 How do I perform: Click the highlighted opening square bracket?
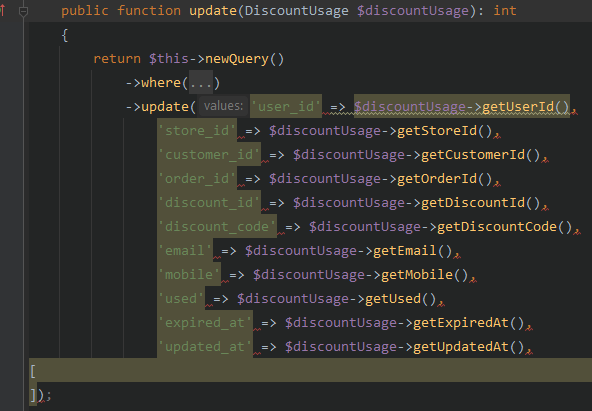coord(33,372)
